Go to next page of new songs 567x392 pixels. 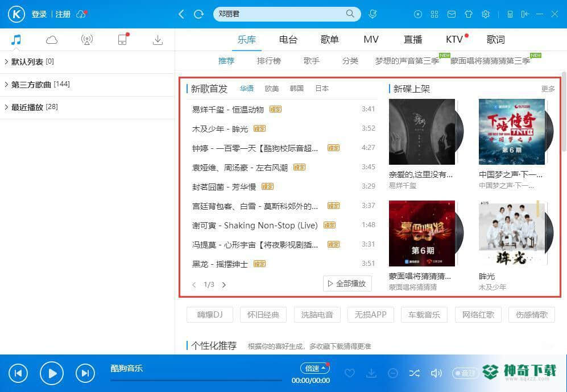pos(224,285)
